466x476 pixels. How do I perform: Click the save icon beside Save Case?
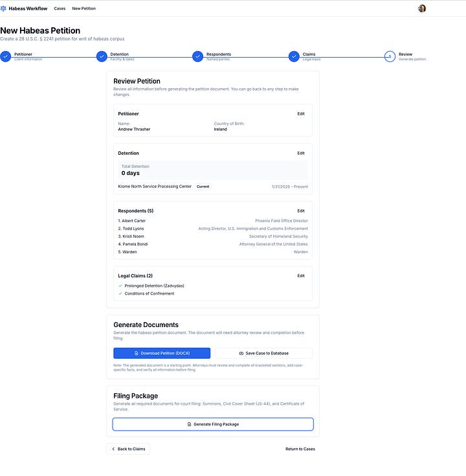[241, 353]
